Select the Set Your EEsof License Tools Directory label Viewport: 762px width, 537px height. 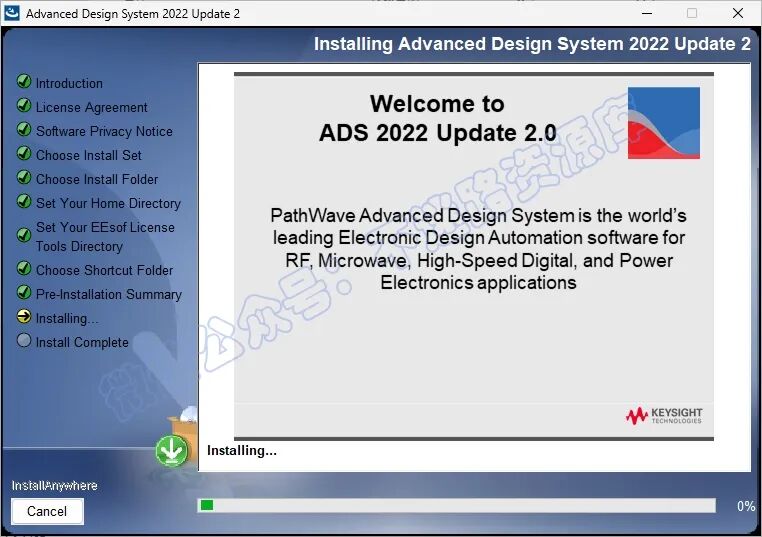(105, 237)
